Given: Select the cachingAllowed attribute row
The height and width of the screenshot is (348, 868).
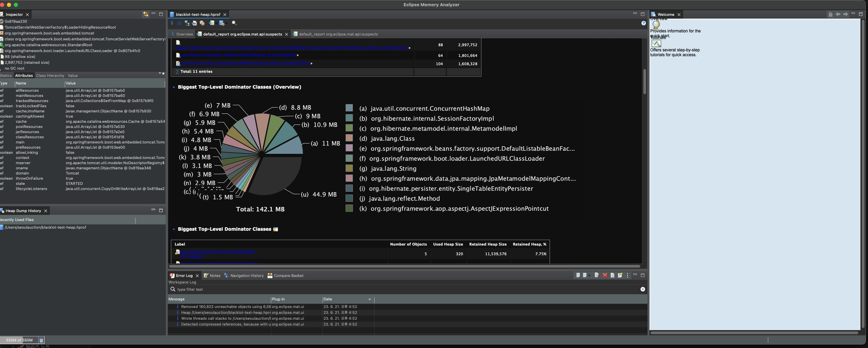Looking at the screenshot, I should 83,116.
